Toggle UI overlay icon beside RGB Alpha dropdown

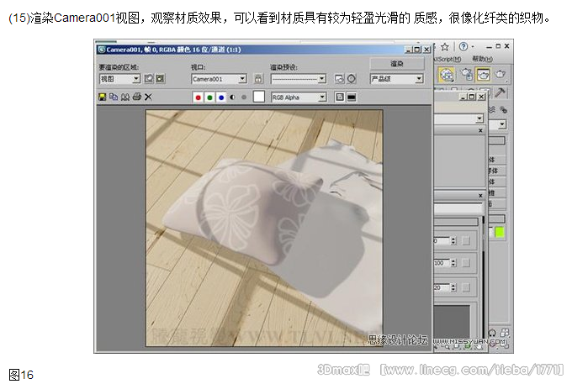[340, 97]
